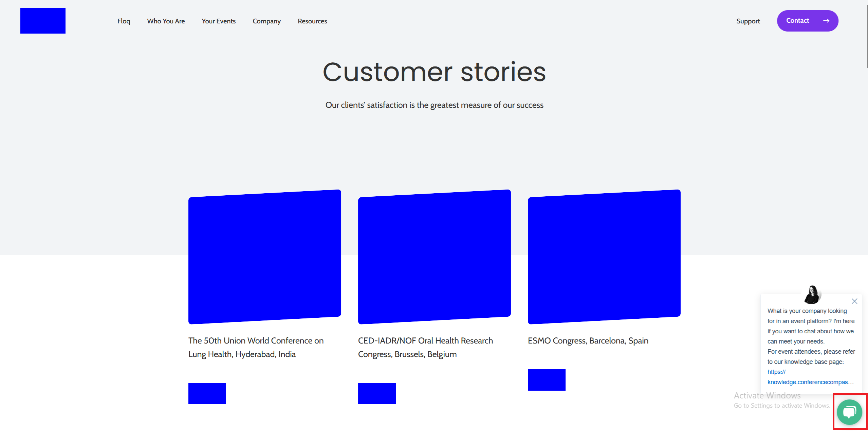The height and width of the screenshot is (431, 868).
Task: Click the chat agent avatar photo
Action: [x=812, y=294]
